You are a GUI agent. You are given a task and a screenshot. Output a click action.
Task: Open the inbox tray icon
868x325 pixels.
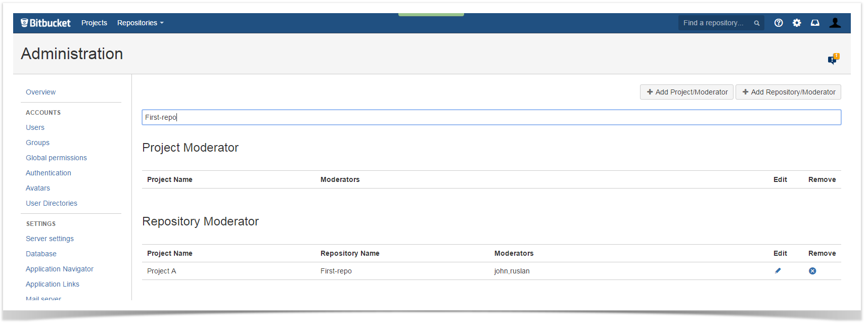(x=815, y=23)
